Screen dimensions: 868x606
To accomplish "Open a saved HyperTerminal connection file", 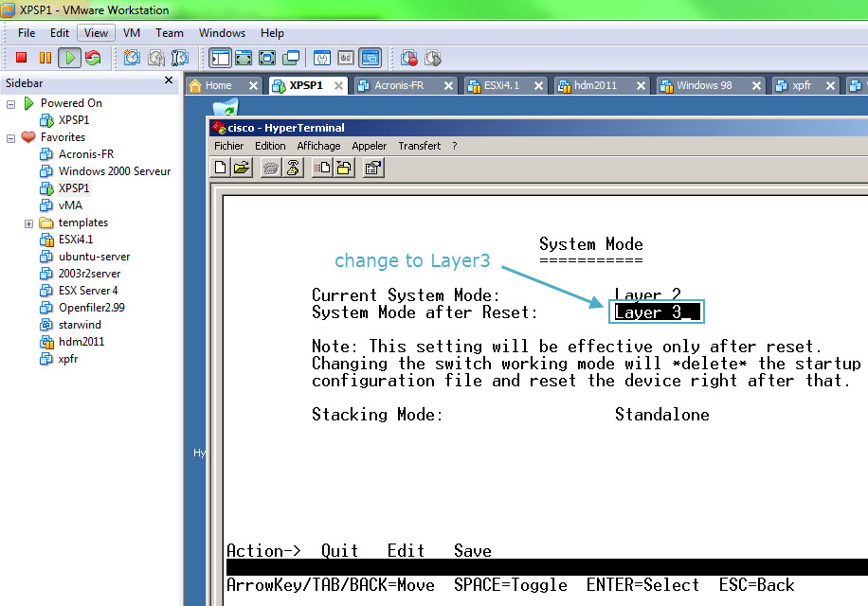I will tap(241, 168).
